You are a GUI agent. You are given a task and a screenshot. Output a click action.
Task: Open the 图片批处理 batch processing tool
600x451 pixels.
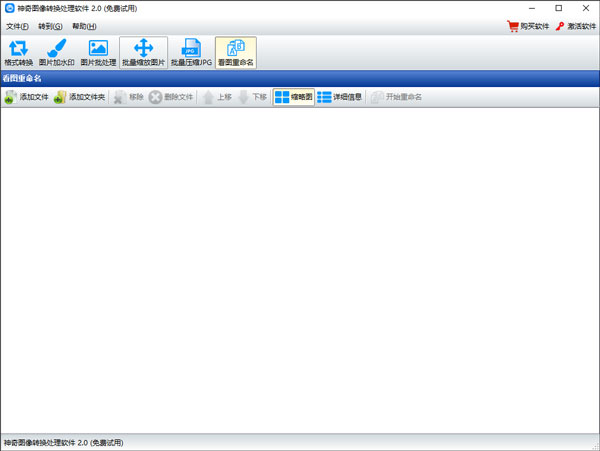coord(98,53)
